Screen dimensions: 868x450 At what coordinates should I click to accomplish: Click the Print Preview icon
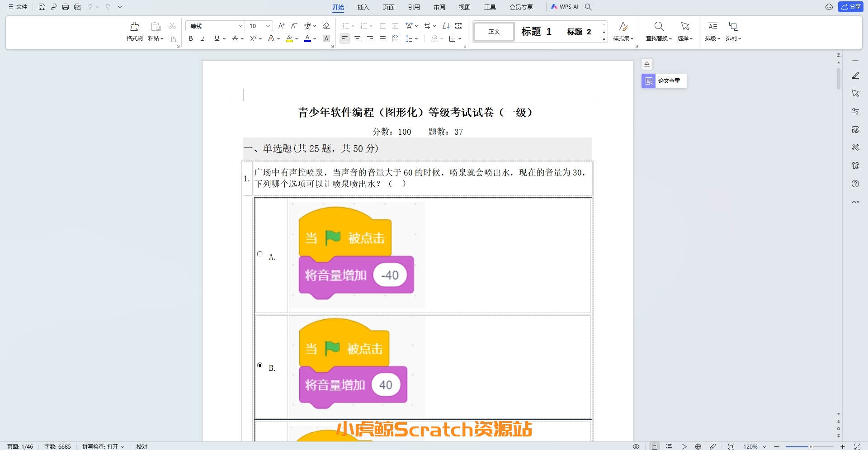77,7
